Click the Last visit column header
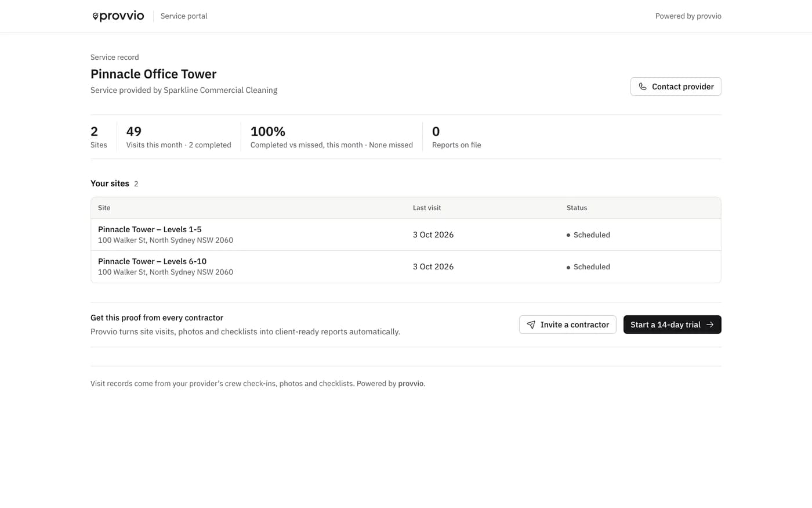 [427, 208]
